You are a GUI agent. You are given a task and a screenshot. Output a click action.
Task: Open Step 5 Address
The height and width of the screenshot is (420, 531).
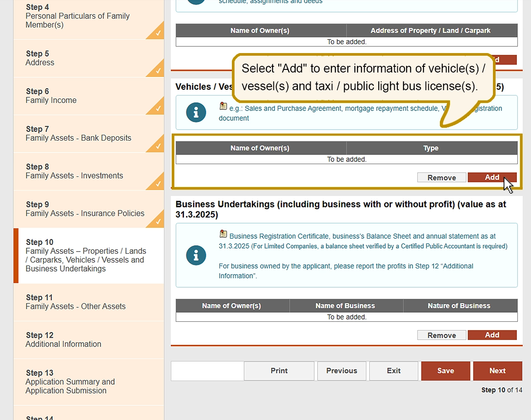(88, 58)
